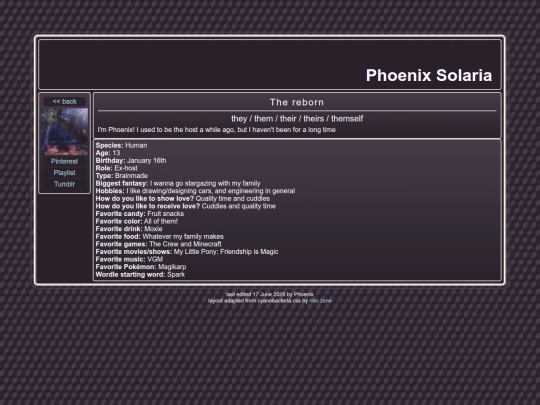
Task: Open the Pinterest link in sidebar
Action: (64, 162)
